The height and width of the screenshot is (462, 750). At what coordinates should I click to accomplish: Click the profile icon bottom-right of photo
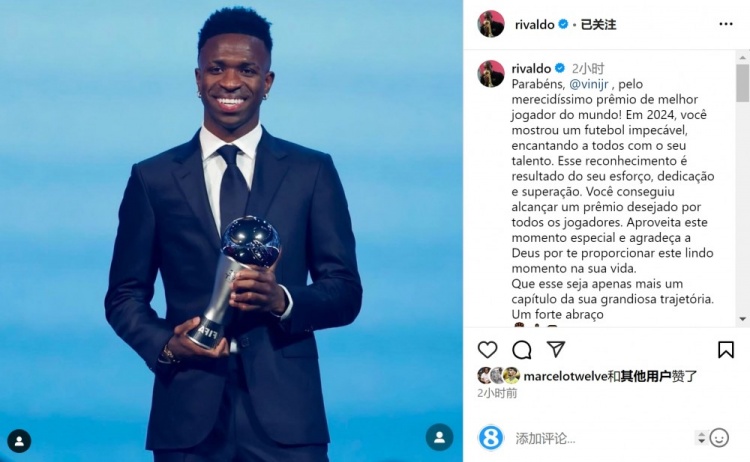click(x=439, y=437)
